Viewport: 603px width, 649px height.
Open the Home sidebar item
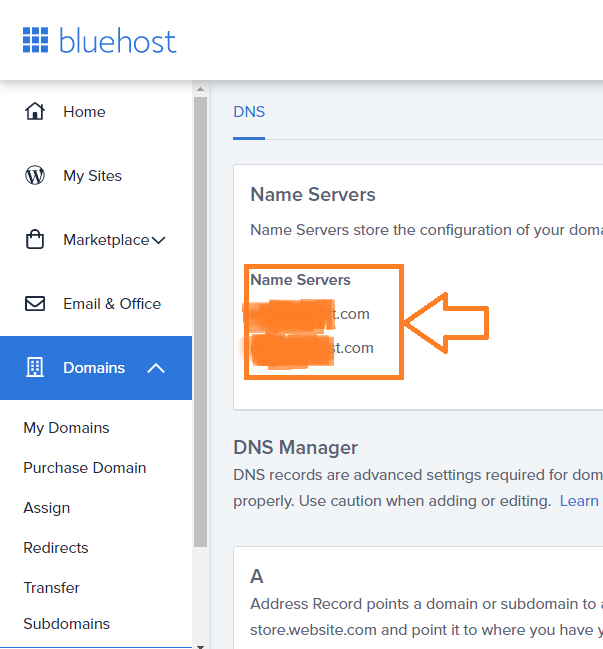[84, 112]
